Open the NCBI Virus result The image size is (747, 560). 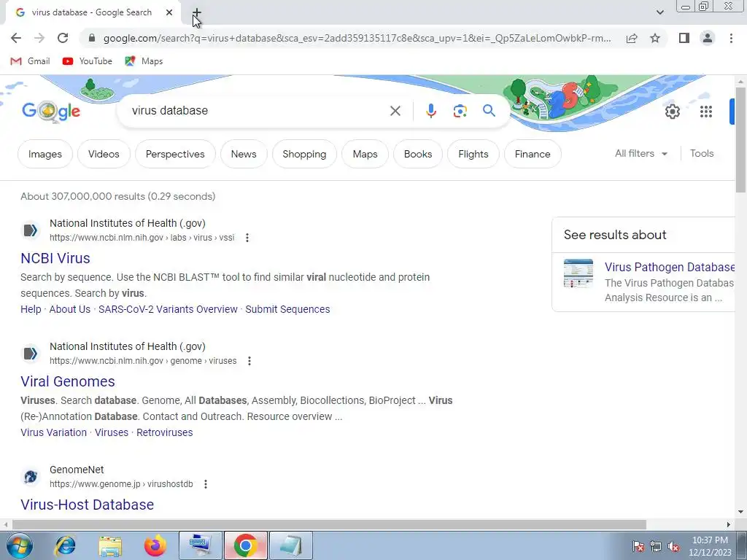pyautogui.click(x=55, y=258)
